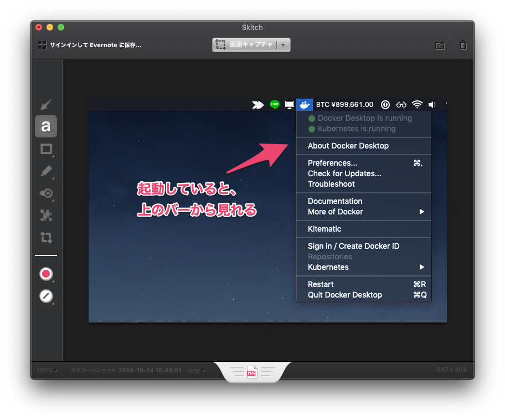This screenshot has width=505, height=420.
Task: Minimize Skitch with the yellow button
Action: tap(50, 27)
